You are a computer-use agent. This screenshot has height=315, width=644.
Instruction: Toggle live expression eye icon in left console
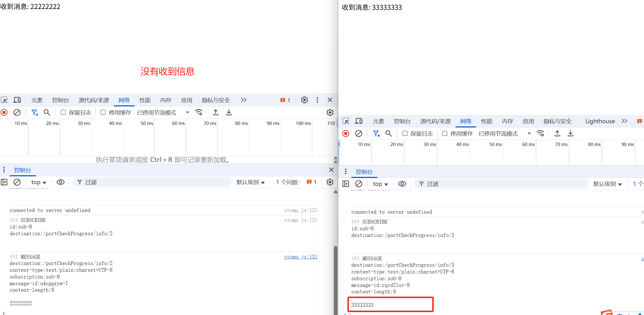tap(60, 182)
